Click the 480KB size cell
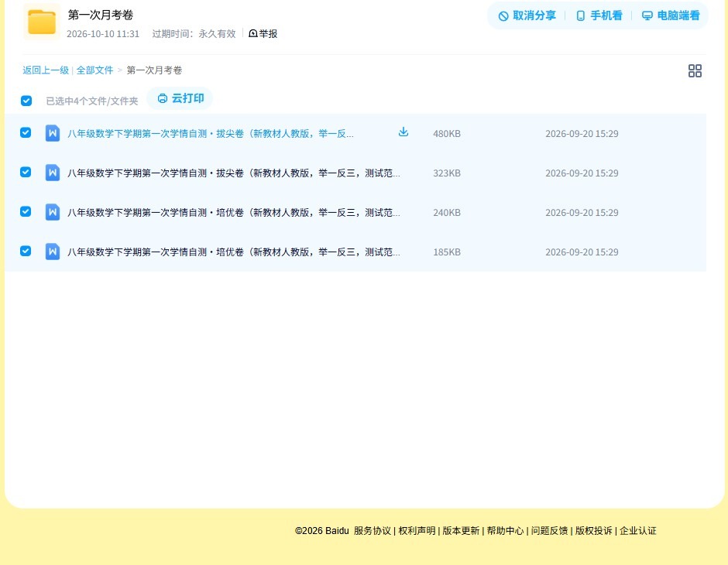The width and height of the screenshot is (728, 565). point(447,134)
